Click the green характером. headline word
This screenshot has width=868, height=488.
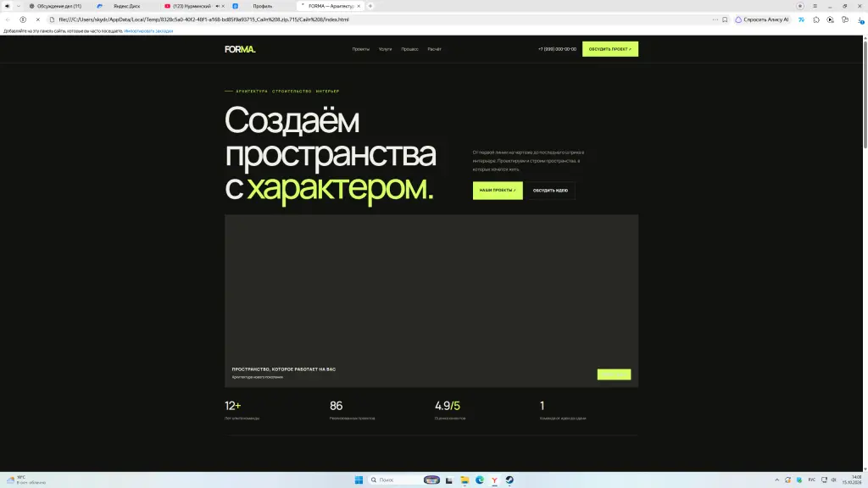coord(340,188)
